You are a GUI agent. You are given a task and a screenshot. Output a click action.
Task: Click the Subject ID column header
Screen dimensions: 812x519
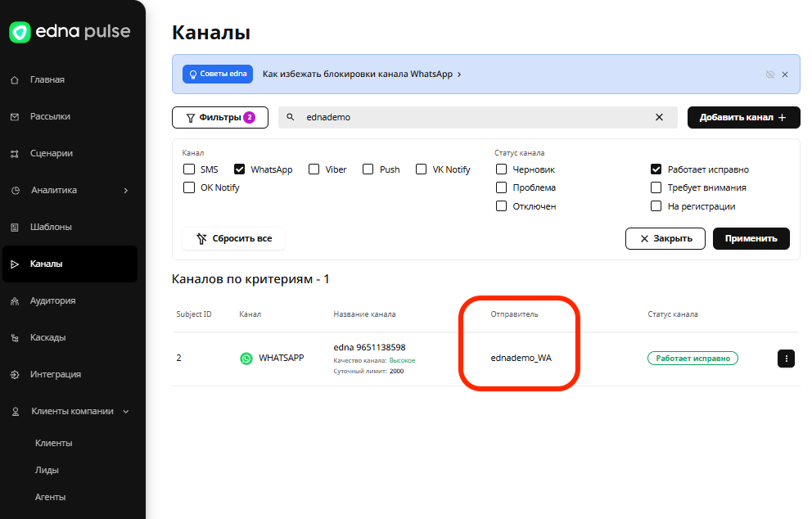click(x=194, y=314)
